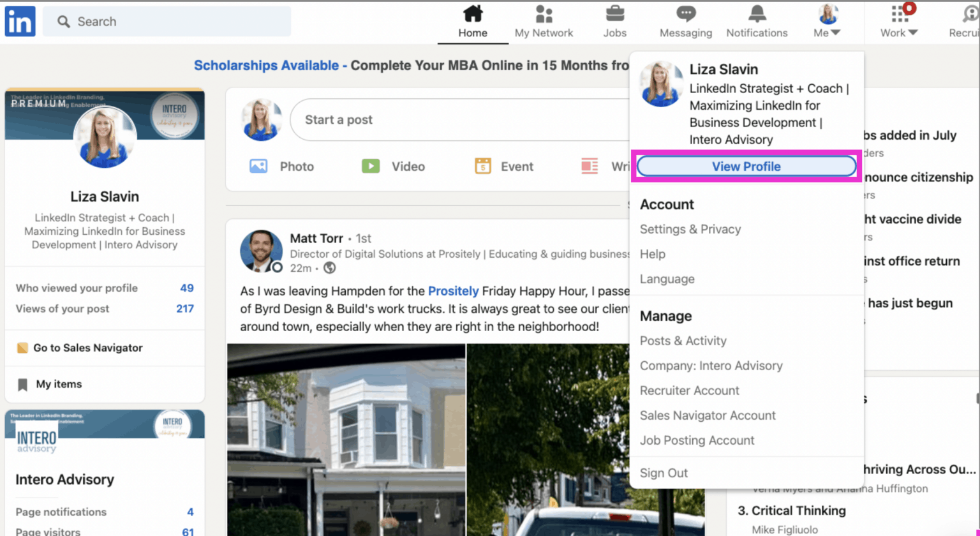Open the Go to Sales Navigator icon

click(24, 348)
